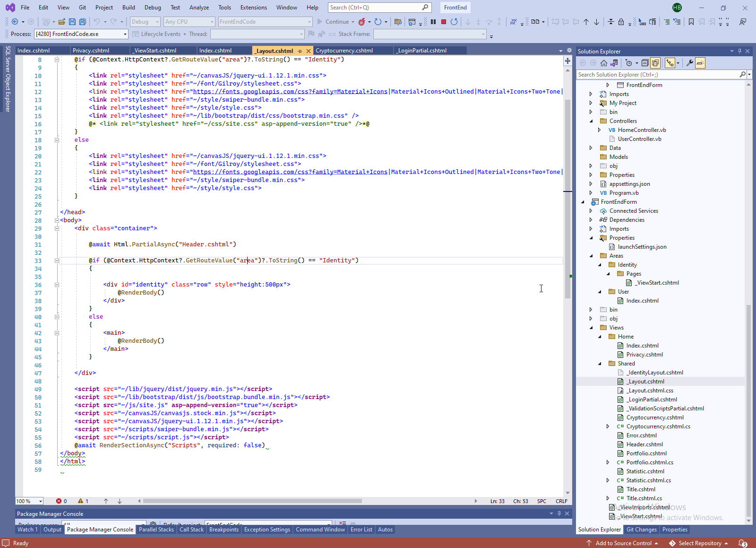
Task: Toggle bookmark on the current line
Action: click(x=691, y=22)
